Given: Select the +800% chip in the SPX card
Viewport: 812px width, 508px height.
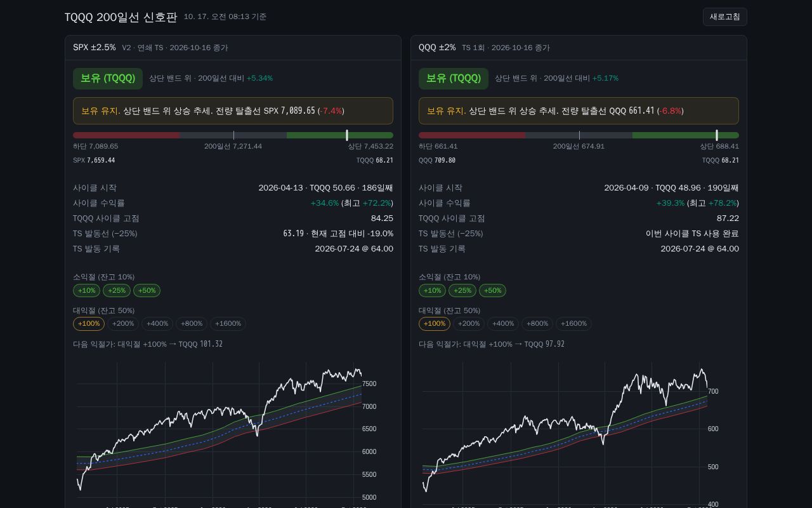Looking at the screenshot, I should 192,324.
